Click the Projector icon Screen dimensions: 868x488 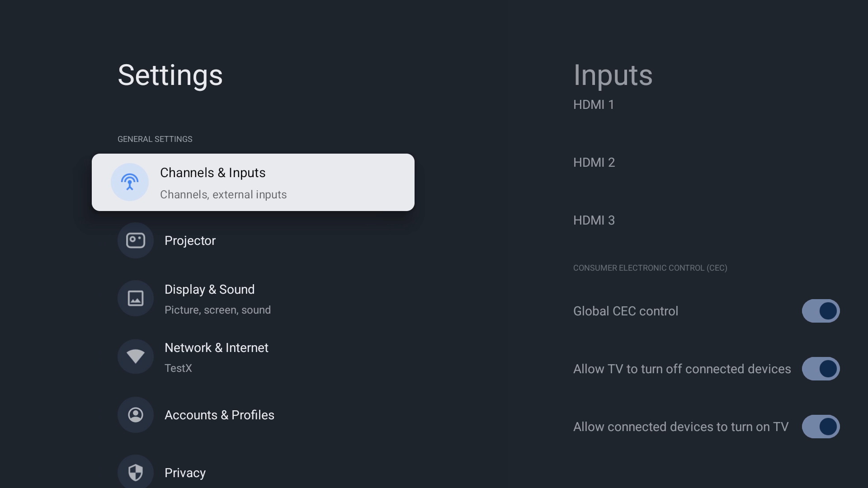coord(136,240)
